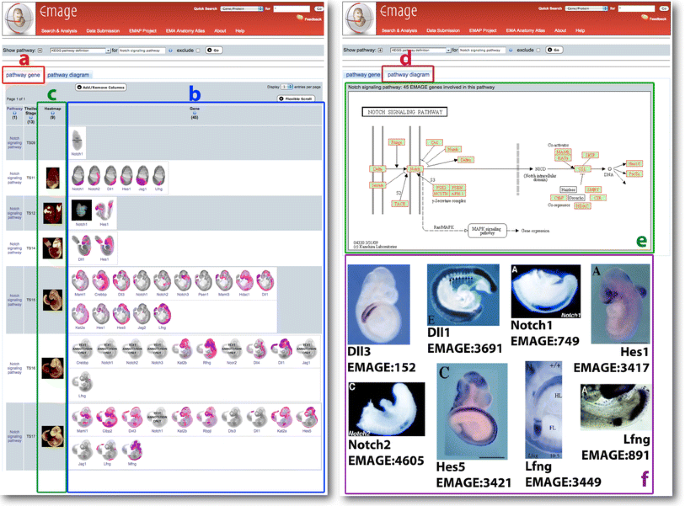Click Quick Search Go button in left page
The width and height of the screenshot is (685, 506).
[x=319, y=9]
